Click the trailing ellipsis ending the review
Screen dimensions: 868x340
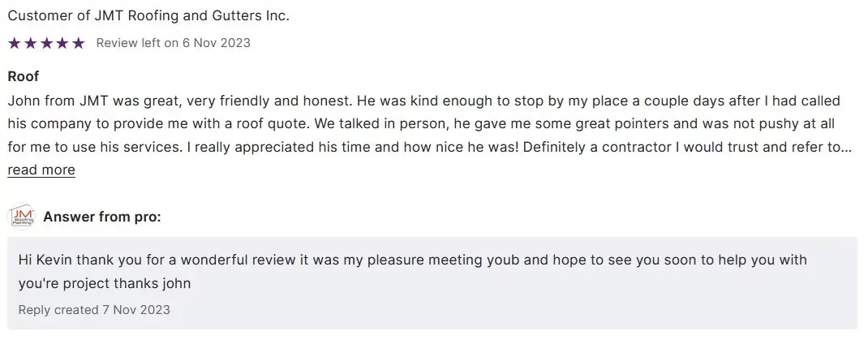(x=846, y=147)
